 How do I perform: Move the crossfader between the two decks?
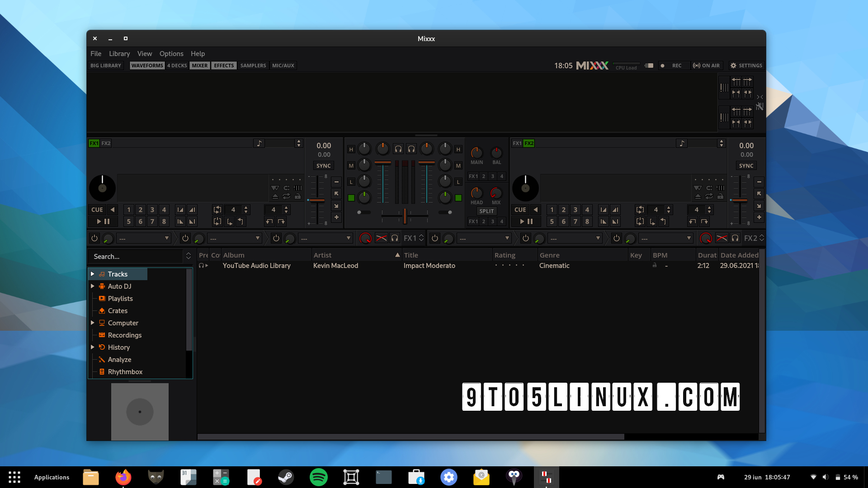[x=404, y=216]
